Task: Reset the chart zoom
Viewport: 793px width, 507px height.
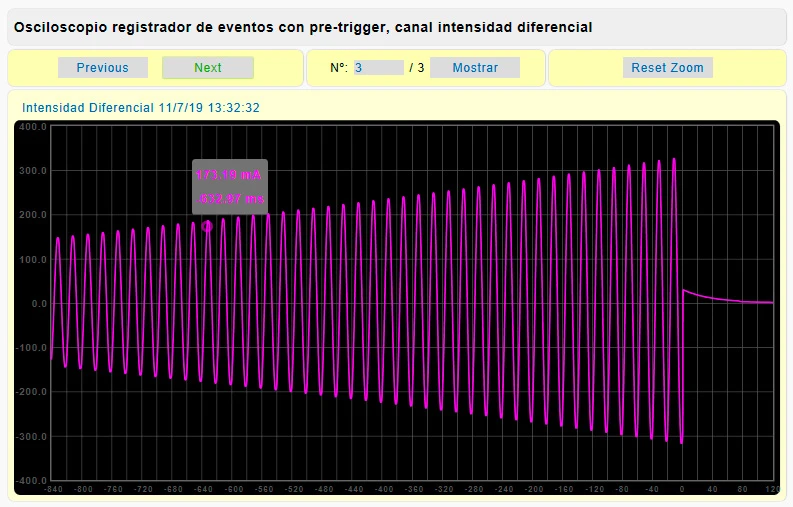Action: point(667,68)
